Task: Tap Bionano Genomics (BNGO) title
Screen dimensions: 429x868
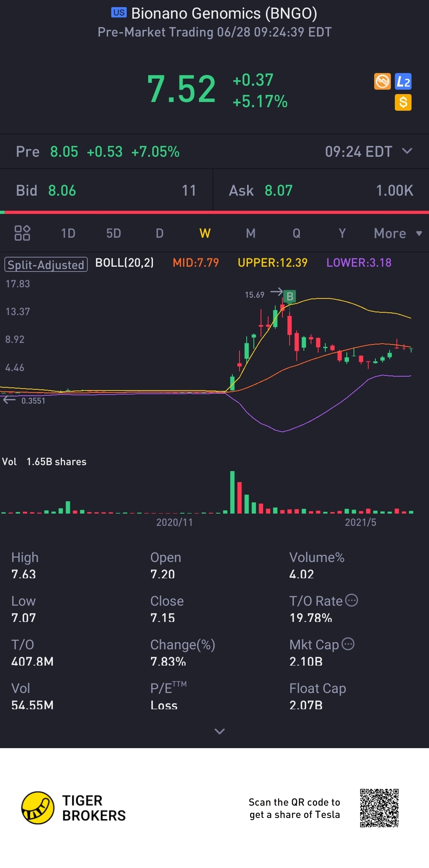Action: click(x=224, y=13)
